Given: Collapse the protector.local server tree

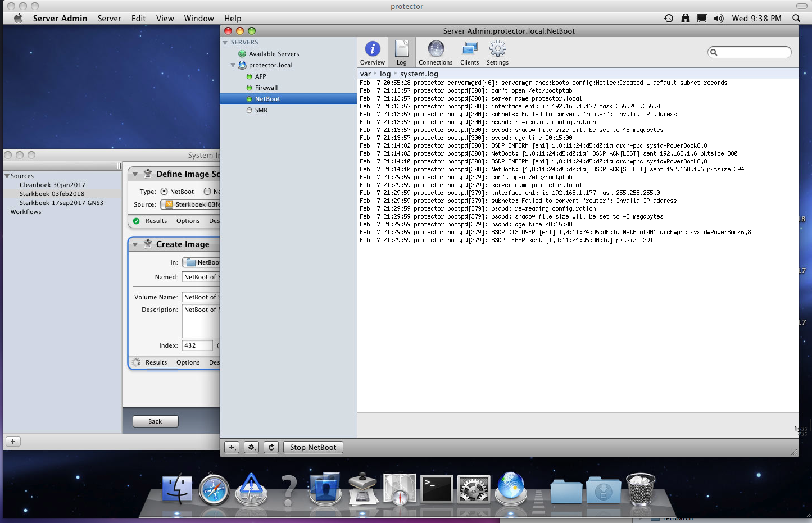Looking at the screenshot, I should (x=233, y=65).
